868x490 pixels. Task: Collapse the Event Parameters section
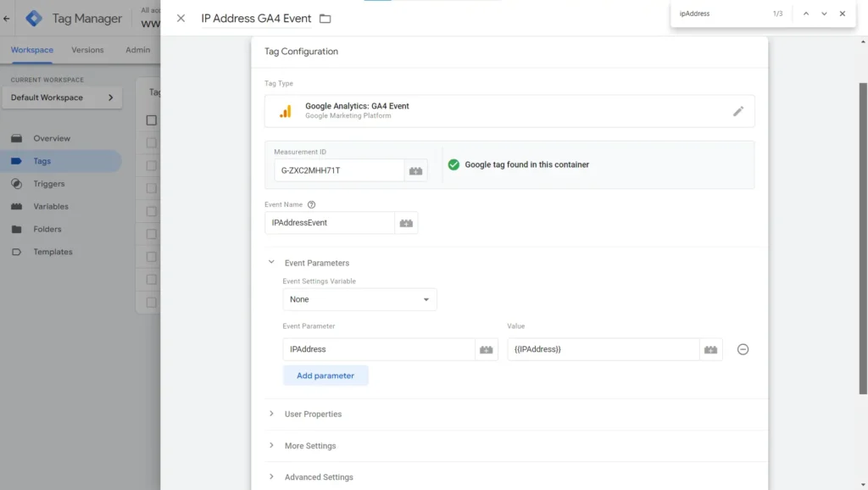[271, 262]
